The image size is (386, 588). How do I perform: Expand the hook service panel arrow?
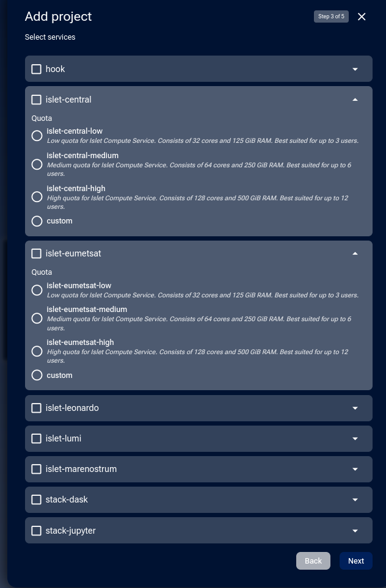(x=355, y=69)
